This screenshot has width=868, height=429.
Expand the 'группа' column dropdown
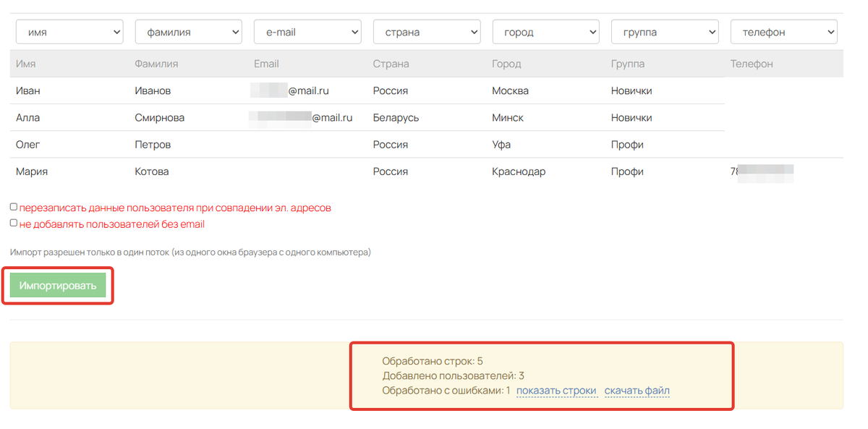pyautogui.click(x=665, y=32)
